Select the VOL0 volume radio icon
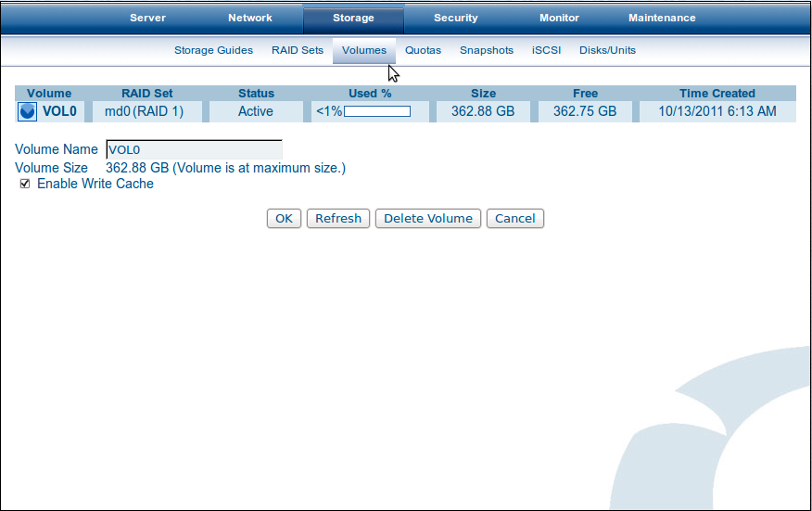Viewport: 812px width, 511px height. pos(27,111)
